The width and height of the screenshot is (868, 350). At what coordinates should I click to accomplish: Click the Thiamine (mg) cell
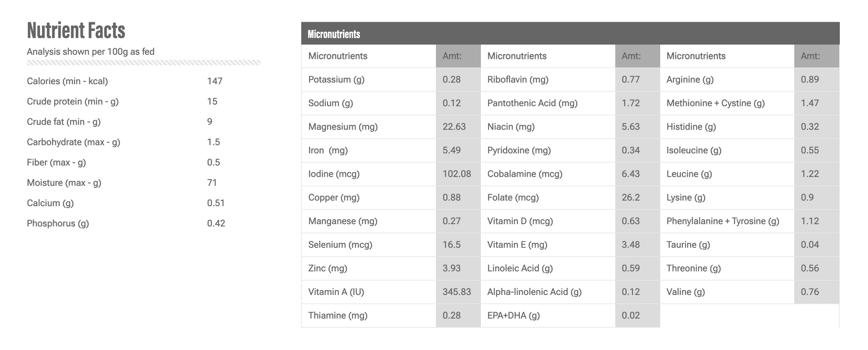click(369, 316)
